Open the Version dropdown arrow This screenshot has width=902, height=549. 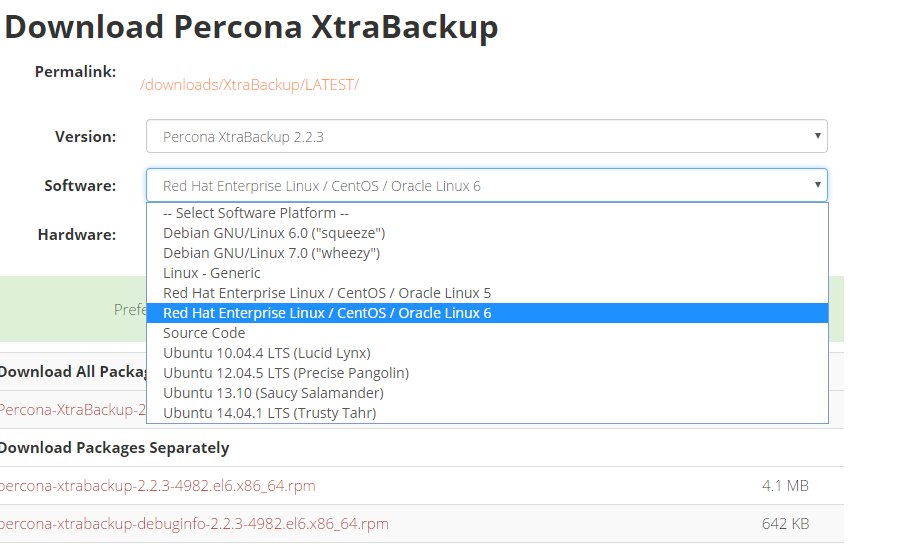pos(817,136)
